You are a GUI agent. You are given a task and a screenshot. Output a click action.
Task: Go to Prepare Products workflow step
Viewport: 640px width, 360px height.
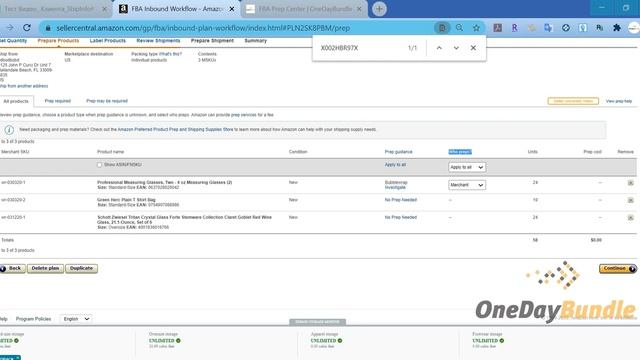(58, 41)
